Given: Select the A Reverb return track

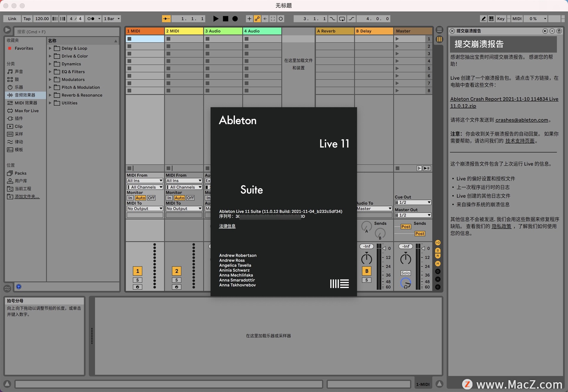Looking at the screenshot, I should point(335,31).
